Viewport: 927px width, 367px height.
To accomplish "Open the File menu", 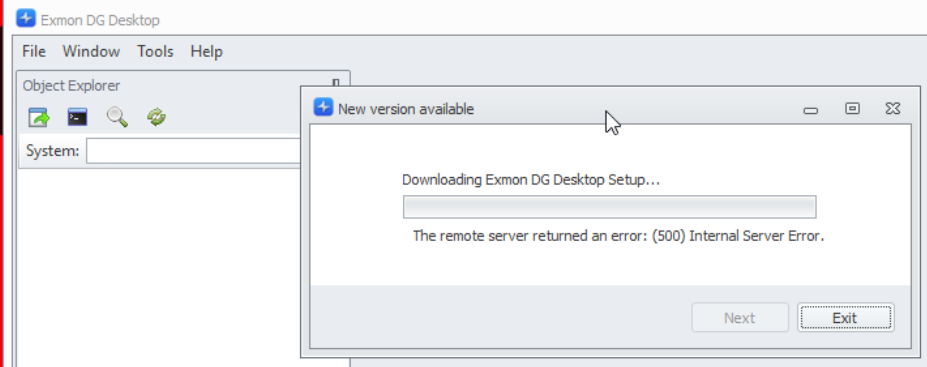I will coord(34,51).
